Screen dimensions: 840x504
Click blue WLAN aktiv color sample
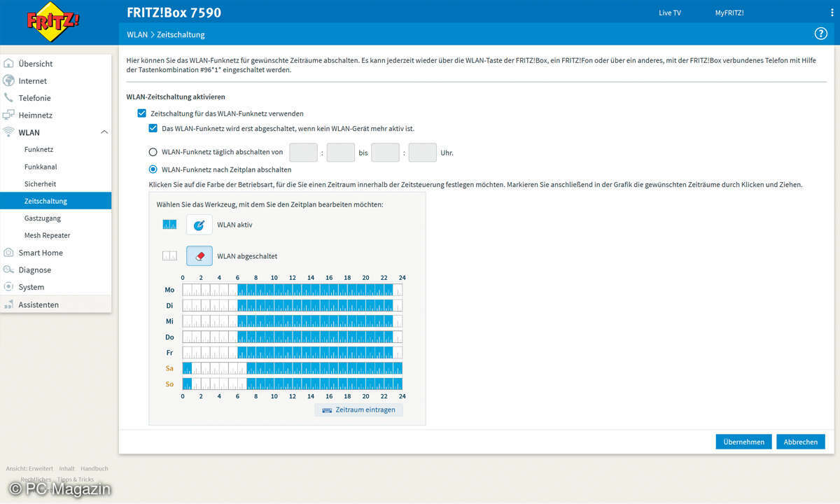click(x=169, y=225)
